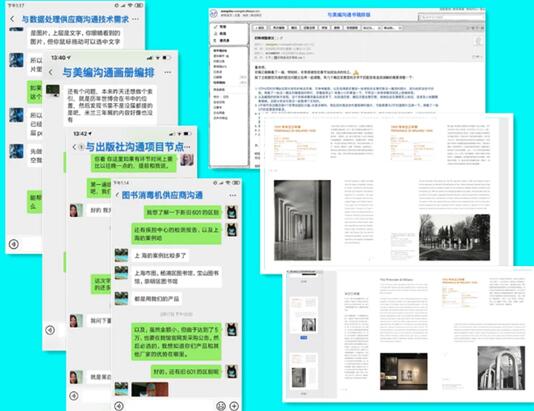Select highlighted page thumbnail in layout sidebar
This screenshot has width=534, height=411.
[x=303, y=315]
